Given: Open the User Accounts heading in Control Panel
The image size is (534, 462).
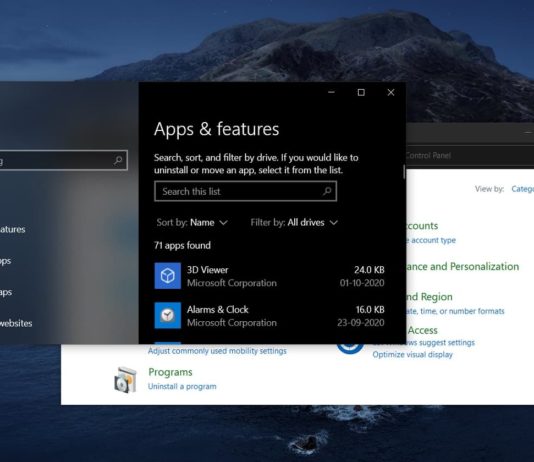Looking at the screenshot, I should click(422, 226).
